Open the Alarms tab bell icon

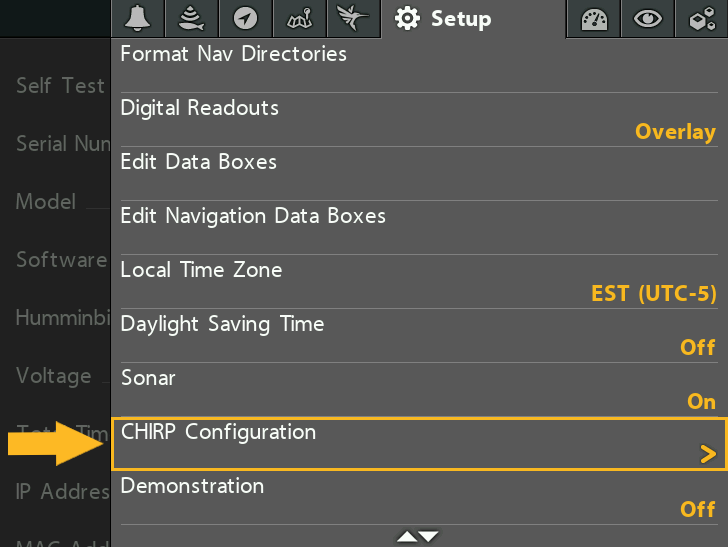(x=137, y=19)
